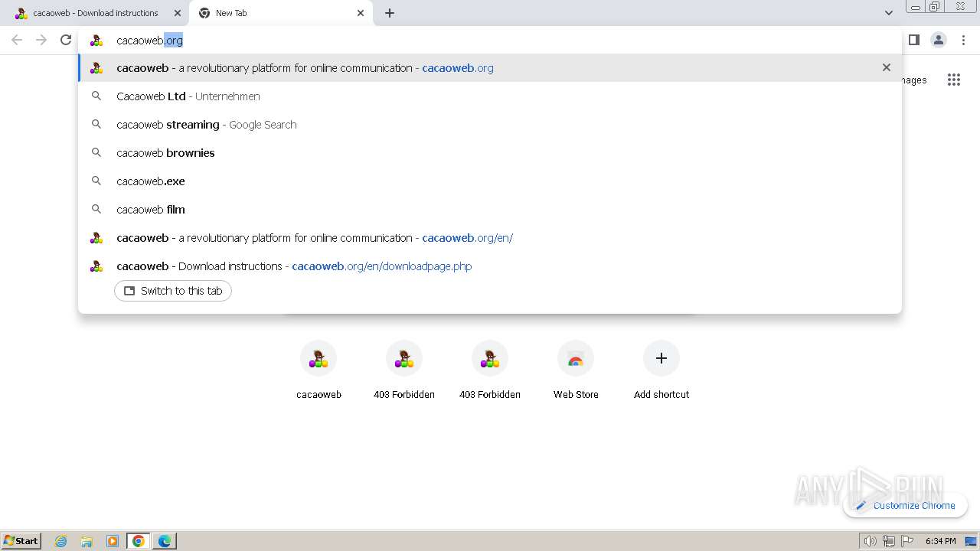Launch Internet Explorer from the taskbar
This screenshot has height=551, width=980.
(x=61, y=541)
